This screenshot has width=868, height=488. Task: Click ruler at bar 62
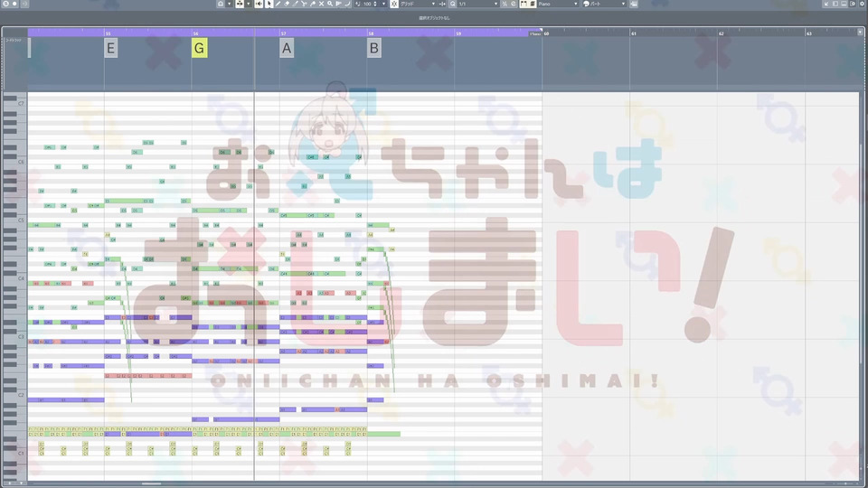(x=722, y=33)
